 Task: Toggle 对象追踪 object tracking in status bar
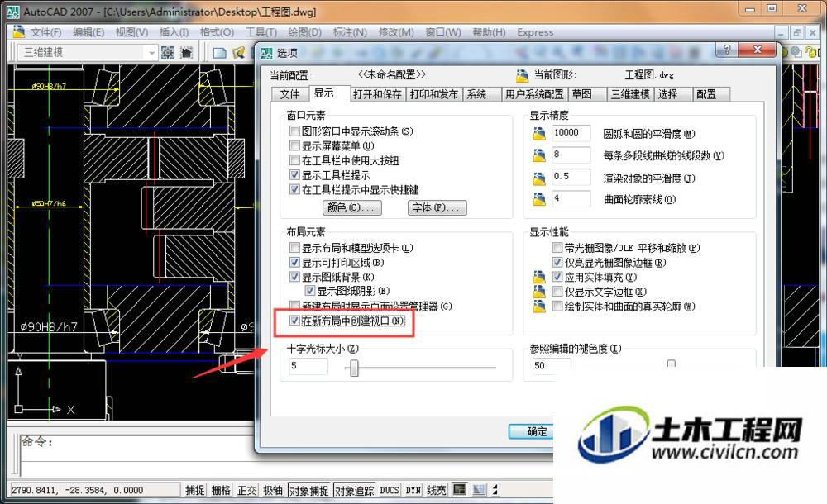coord(355,490)
